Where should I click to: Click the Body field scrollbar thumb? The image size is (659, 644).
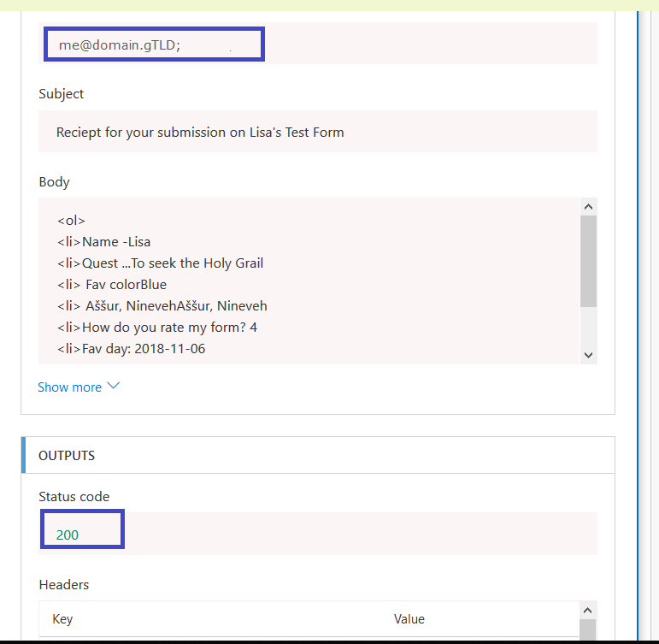(587, 261)
